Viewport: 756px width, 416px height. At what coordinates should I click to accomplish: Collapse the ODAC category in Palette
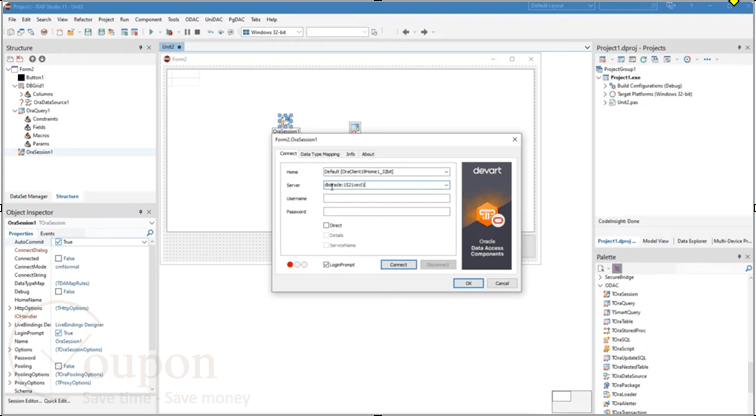(x=600, y=286)
